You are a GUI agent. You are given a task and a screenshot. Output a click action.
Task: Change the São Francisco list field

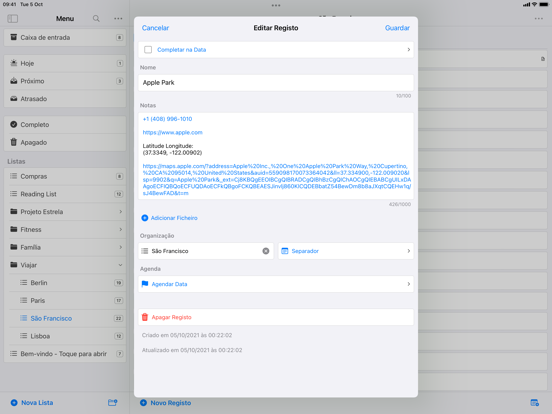click(x=206, y=251)
